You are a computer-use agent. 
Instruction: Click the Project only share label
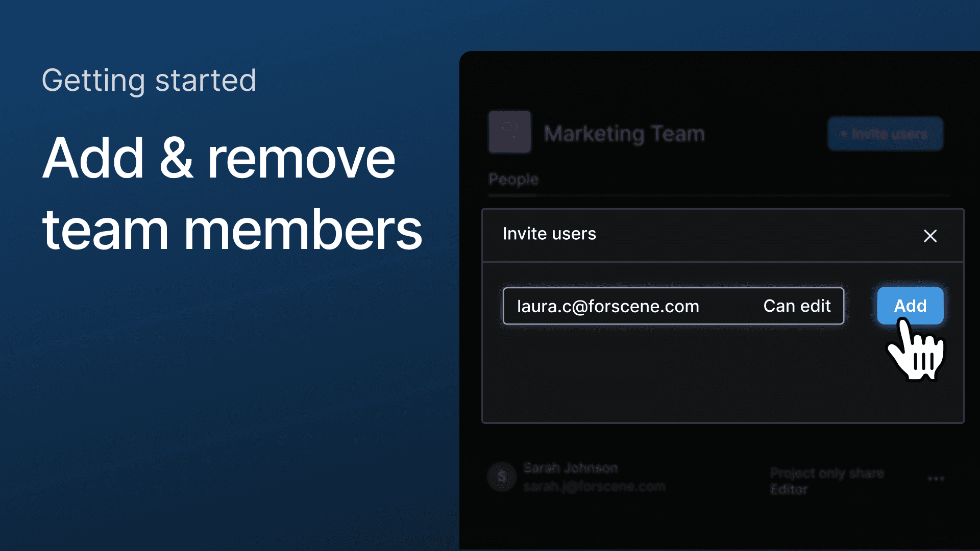click(827, 473)
